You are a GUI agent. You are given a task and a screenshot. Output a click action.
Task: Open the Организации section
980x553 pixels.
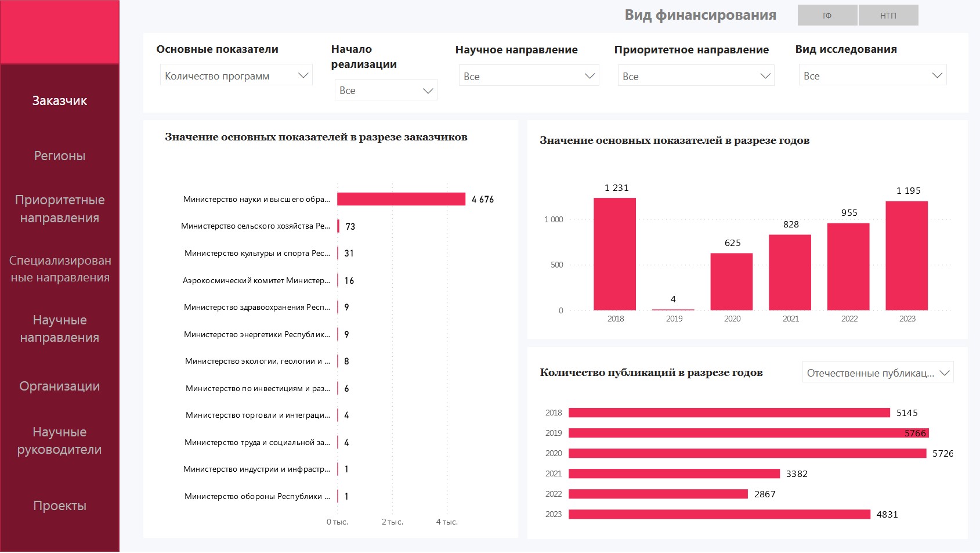click(x=60, y=386)
